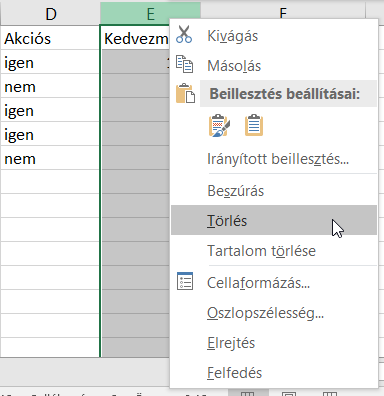Viewport: 384px width, 396px height.
Task: Click the Akciós header cell
Action: point(50,38)
